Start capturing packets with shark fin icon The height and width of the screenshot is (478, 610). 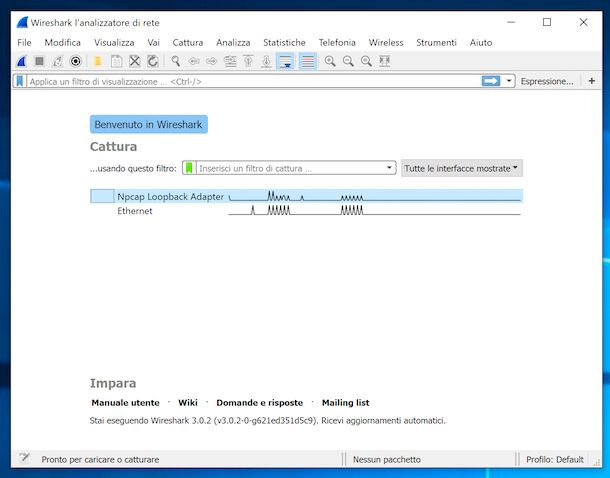point(21,61)
